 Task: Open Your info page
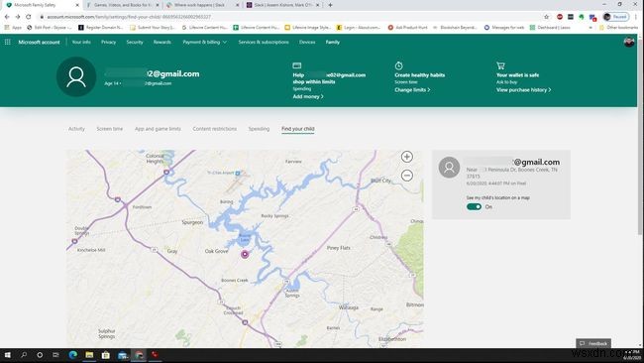(81, 42)
